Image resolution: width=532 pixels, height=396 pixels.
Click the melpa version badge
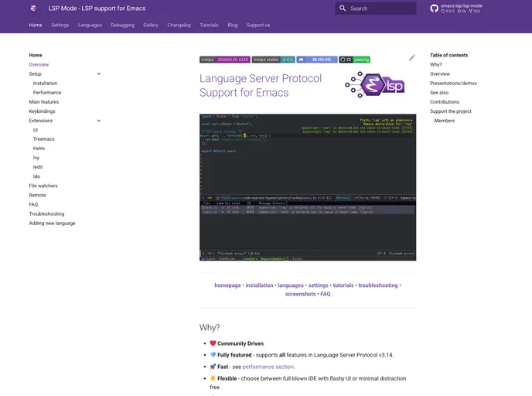tap(224, 59)
